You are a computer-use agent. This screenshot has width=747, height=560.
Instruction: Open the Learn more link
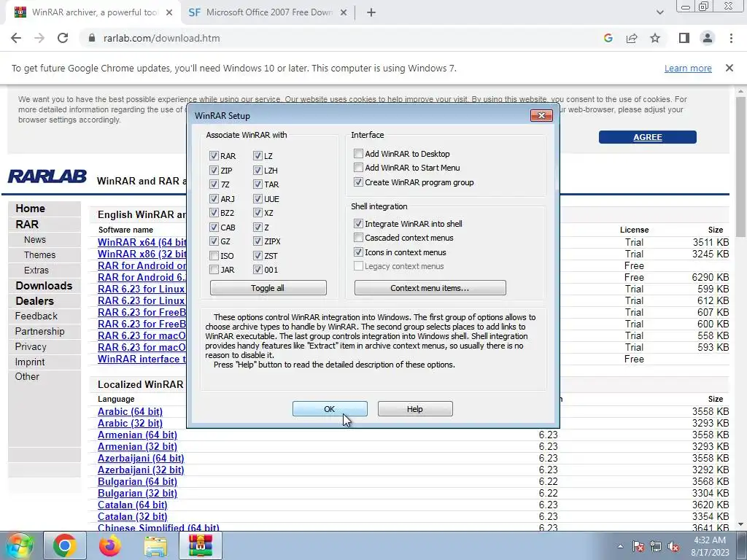688,68
